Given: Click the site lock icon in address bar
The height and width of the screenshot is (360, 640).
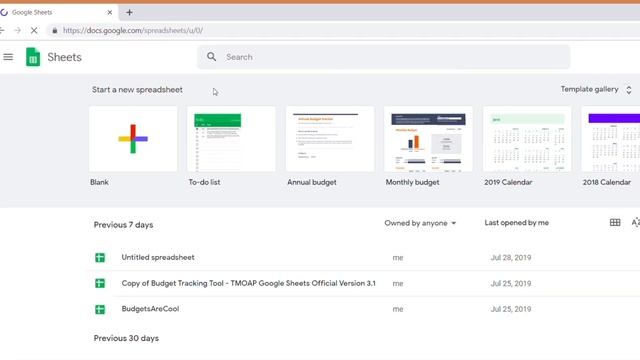Looking at the screenshot, I should tap(55, 30).
